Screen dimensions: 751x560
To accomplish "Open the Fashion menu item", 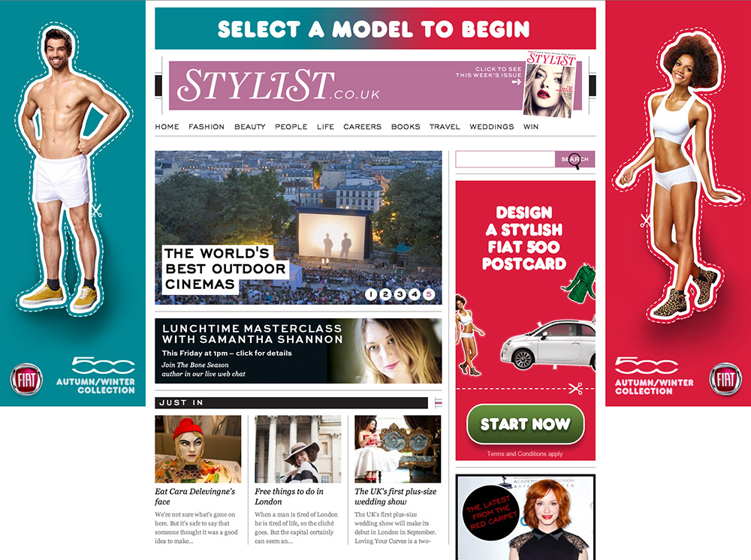I will pos(207,127).
